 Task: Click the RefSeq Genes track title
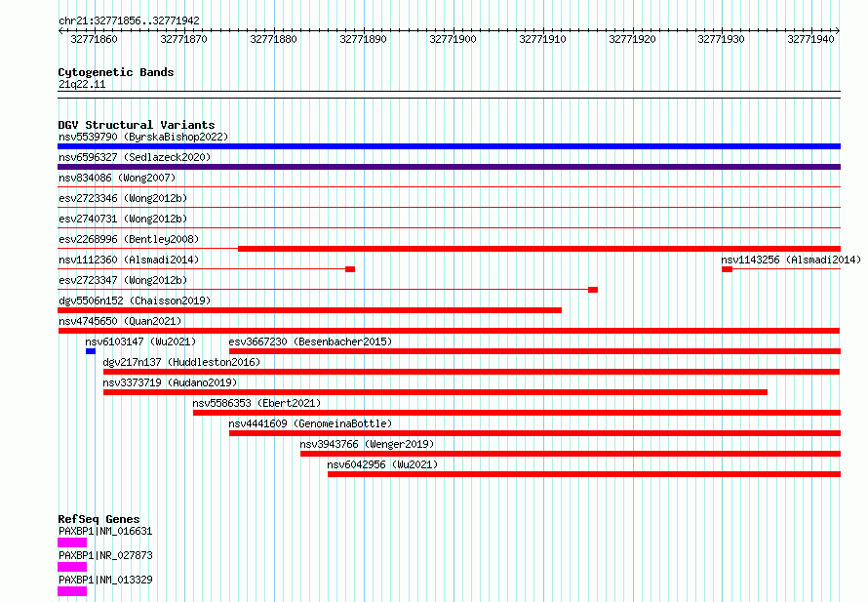[99, 519]
